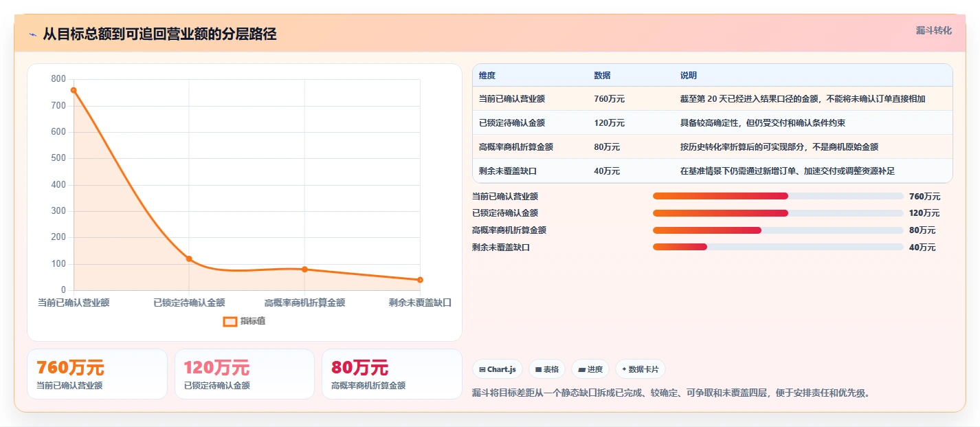Click the 漏斗转化 label in header
The width and height of the screenshot is (980, 427).
click(x=934, y=30)
